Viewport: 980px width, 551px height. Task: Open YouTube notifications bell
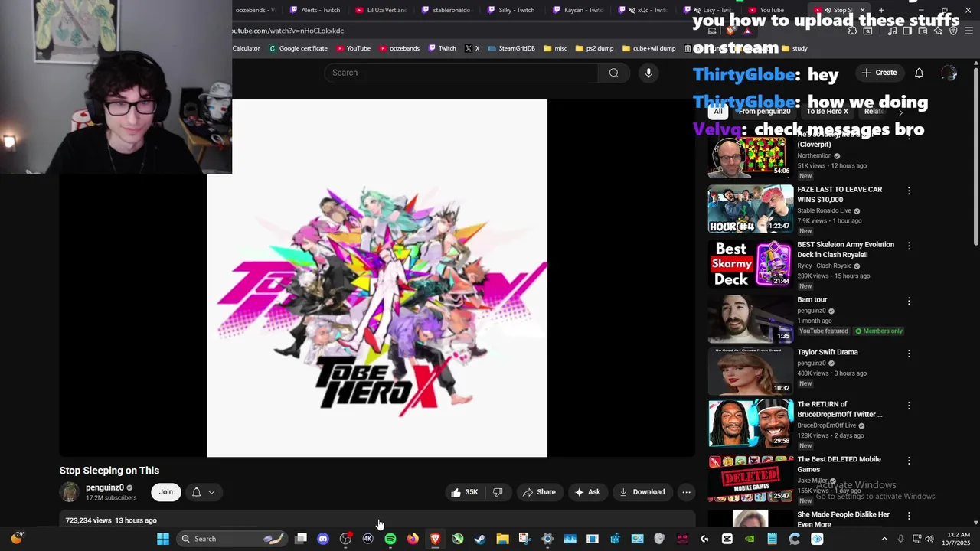(919, 73)
